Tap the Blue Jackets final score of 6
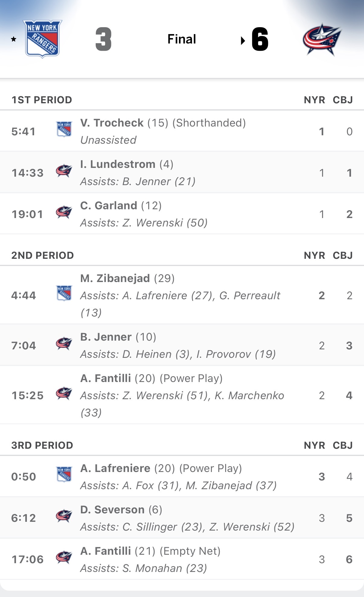 [x=260, y=39]
